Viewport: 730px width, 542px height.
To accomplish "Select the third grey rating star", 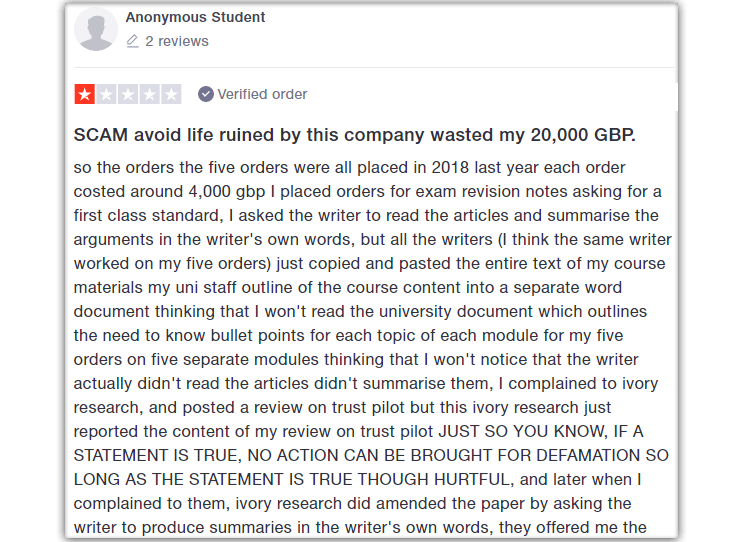I will [x=128, y=95].
